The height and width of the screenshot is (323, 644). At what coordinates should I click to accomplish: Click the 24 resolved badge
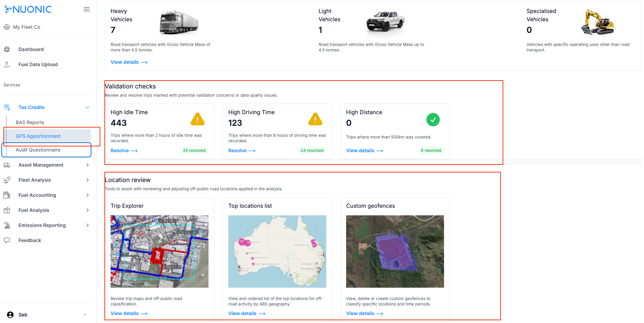[x=312, y=151]
